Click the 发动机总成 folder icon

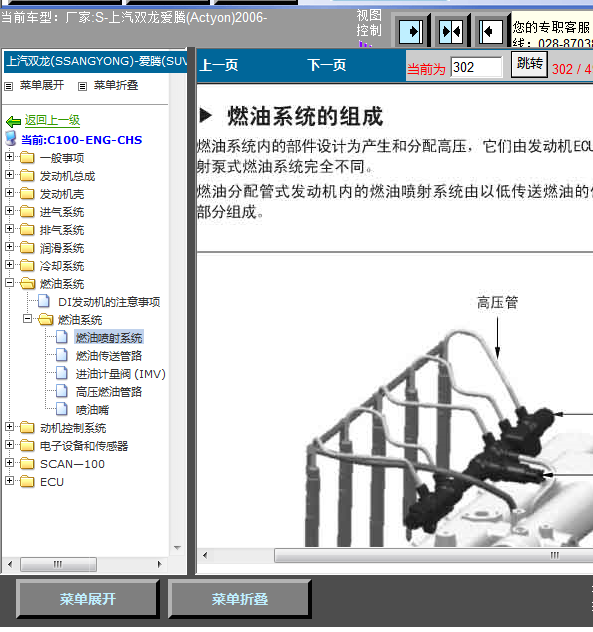(27, 175)
